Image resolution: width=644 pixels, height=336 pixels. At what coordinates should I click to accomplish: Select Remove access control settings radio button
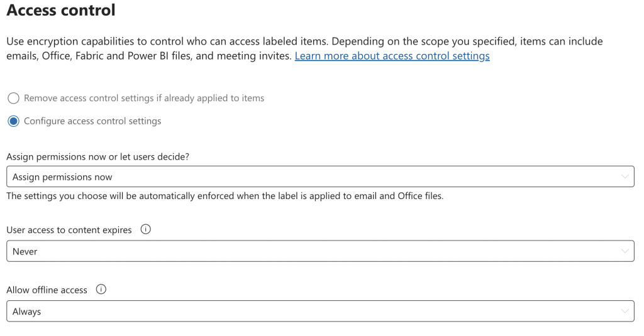[x=13, y=99]
